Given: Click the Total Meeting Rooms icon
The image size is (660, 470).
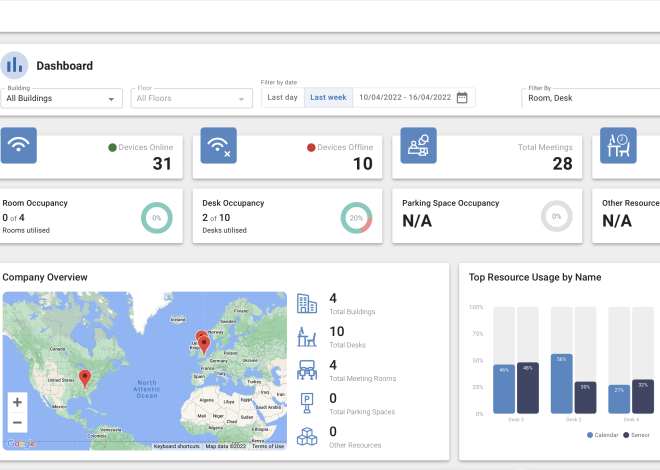Looking at the screenshot, I should (x=307, y=370).
